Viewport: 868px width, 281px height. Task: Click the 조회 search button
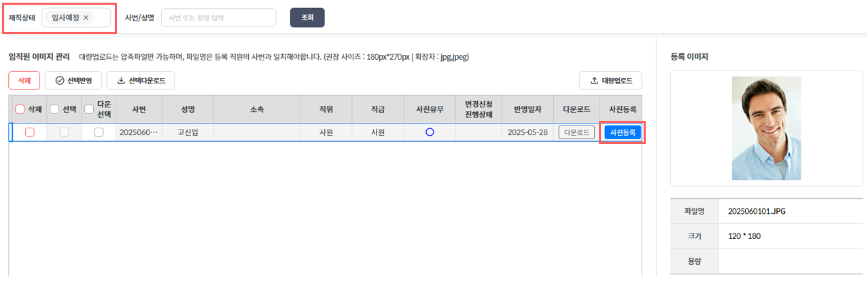tap(307, 18)
